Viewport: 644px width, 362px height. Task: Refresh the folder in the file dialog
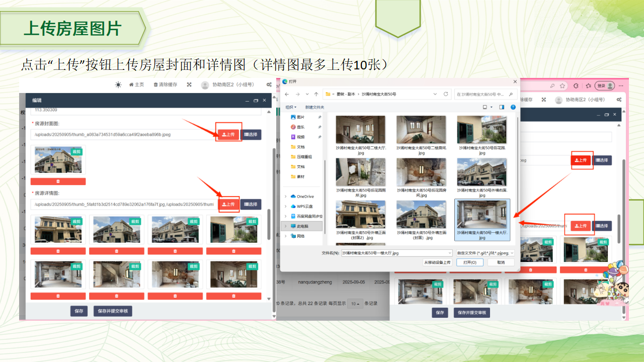[x=446, y=94]
